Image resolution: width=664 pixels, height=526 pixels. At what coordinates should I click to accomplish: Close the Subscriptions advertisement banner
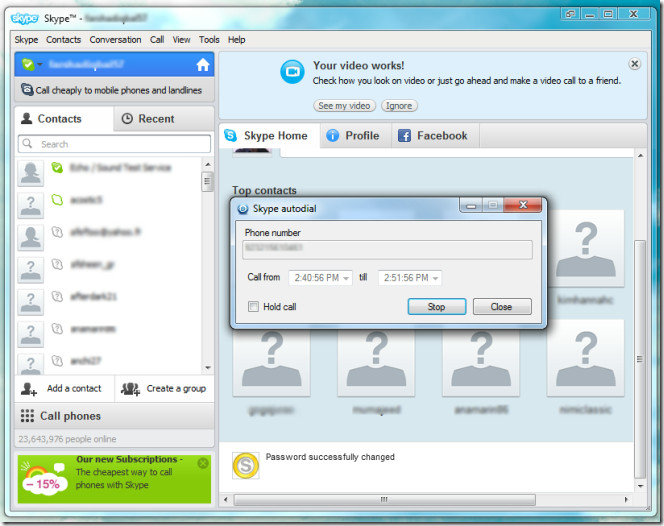(x=203, y=463)
